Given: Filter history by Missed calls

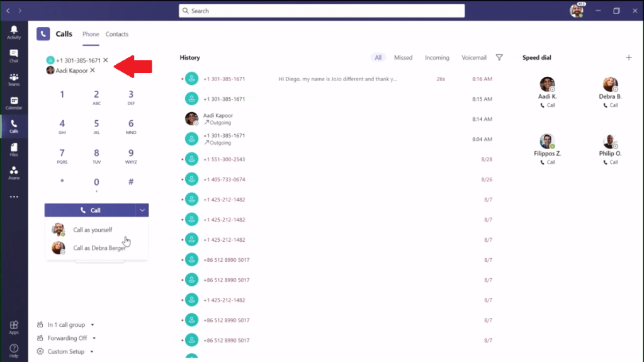Looking at the screenshot, I should (403, 58).
